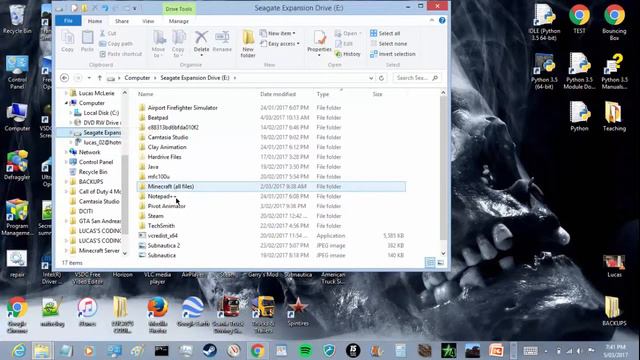
Task: Open Mozilla Firefox desktop shortcut
Action: (x=158, y=315)
